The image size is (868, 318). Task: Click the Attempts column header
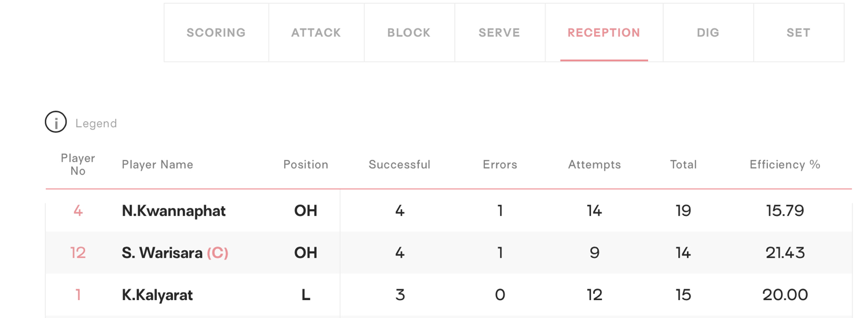(x=594, y=165)
